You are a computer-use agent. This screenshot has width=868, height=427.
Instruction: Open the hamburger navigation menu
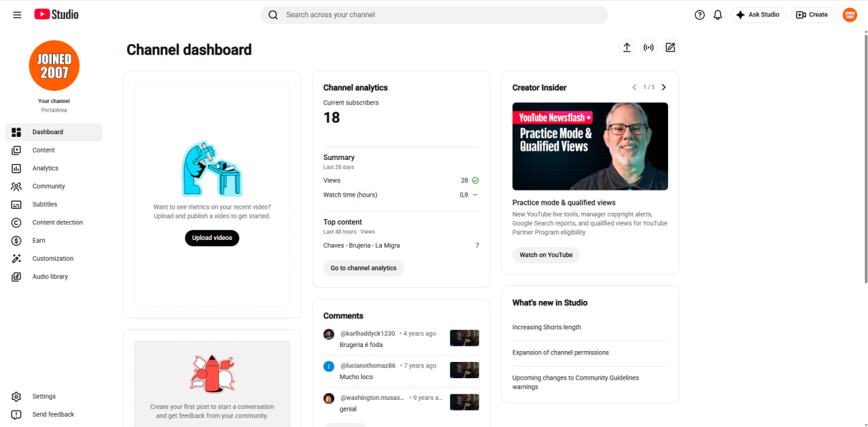pyautogui.click(x=17, y=15)
